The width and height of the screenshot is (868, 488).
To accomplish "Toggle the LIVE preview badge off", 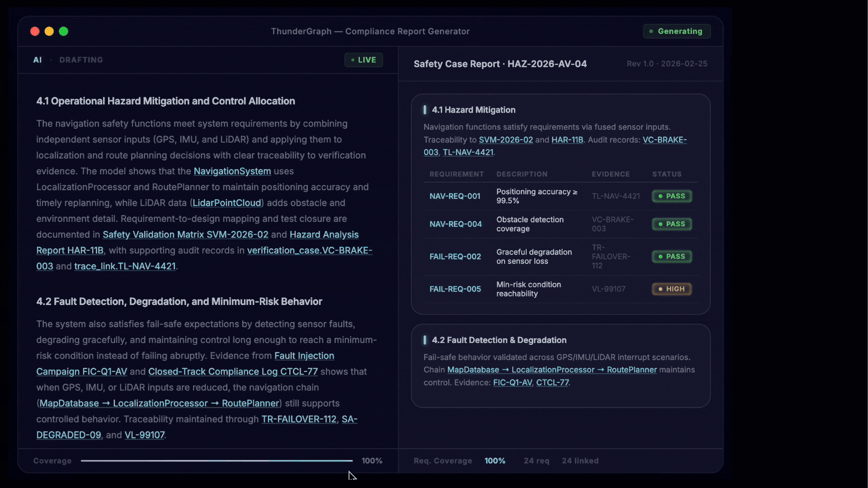I will pyautogui.click(x=363, y=60).
